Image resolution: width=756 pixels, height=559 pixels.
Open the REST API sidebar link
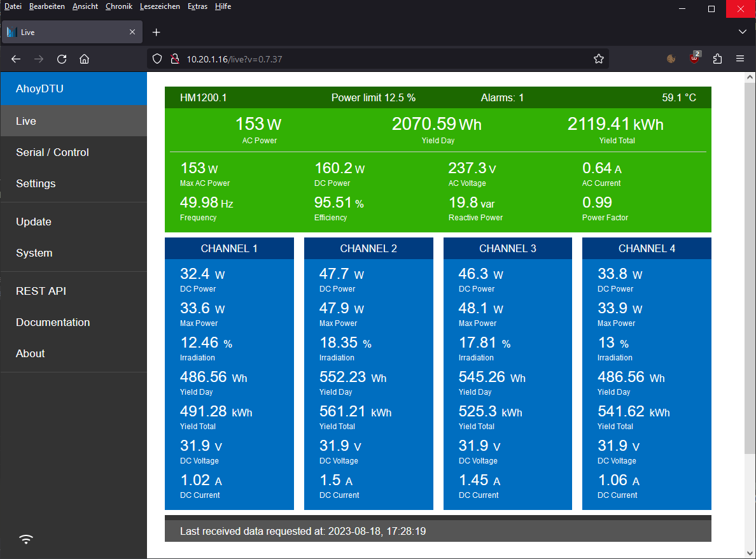41,291
